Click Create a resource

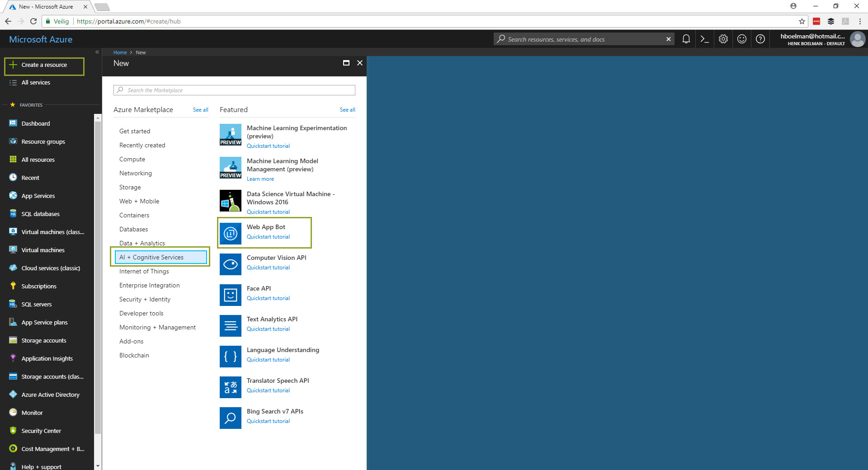pos(44,65)
